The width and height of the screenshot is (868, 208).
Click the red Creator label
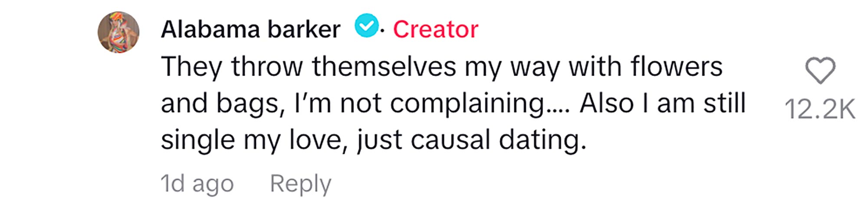pyautogui.click(x=435, y=30)
